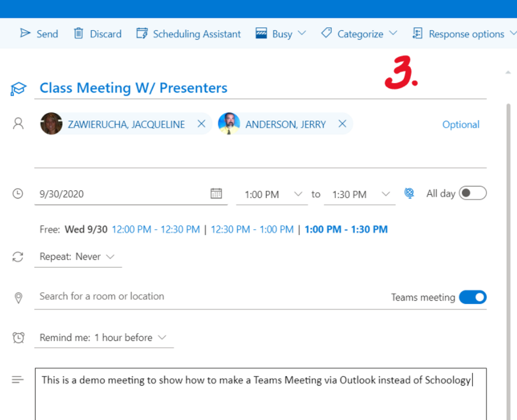The image size is (517, 420).
Task: Open the Scheduling Assistant
Action: click(x=189, y=34)
